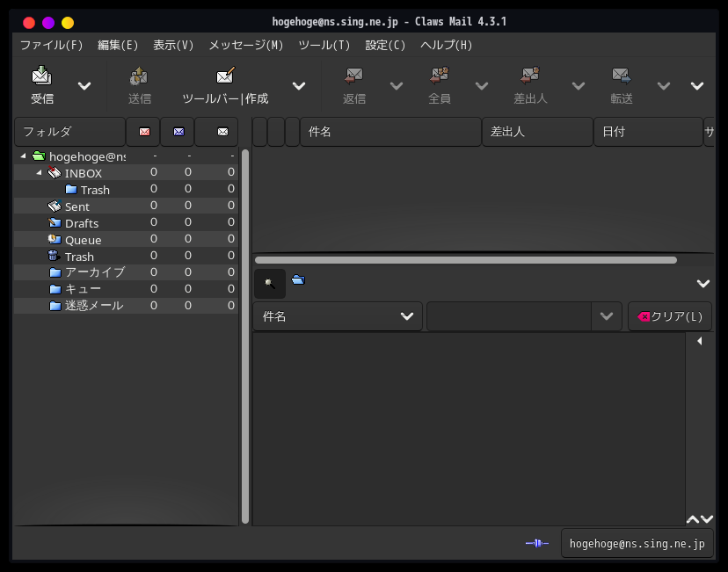This screenshot has width=728, height=572.
Task: Click the message list horizontal scrollbar
Action: (x=466, y=260)
